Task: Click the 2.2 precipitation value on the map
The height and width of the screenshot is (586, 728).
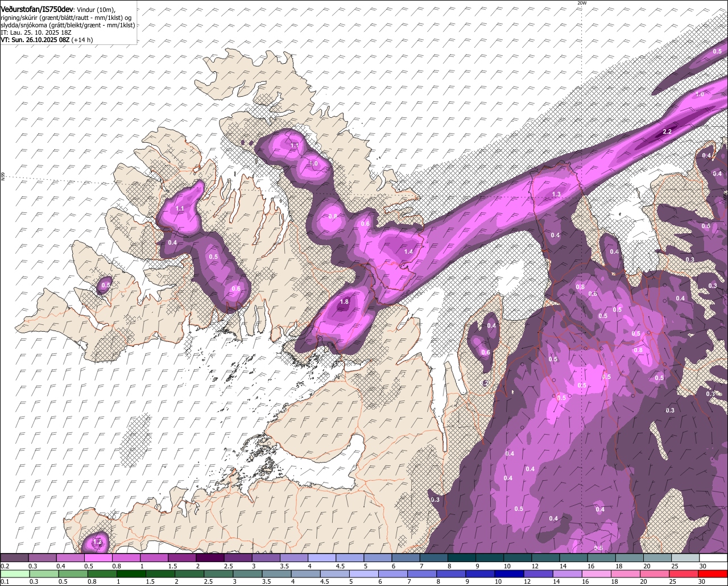Action: [668, 132]
